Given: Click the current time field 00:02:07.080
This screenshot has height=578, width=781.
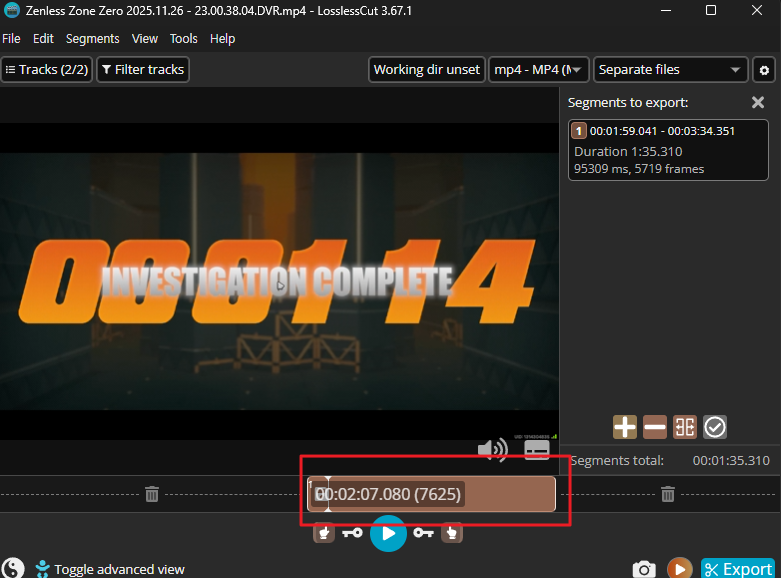Looking at the screenshot, I should [389, 494].
